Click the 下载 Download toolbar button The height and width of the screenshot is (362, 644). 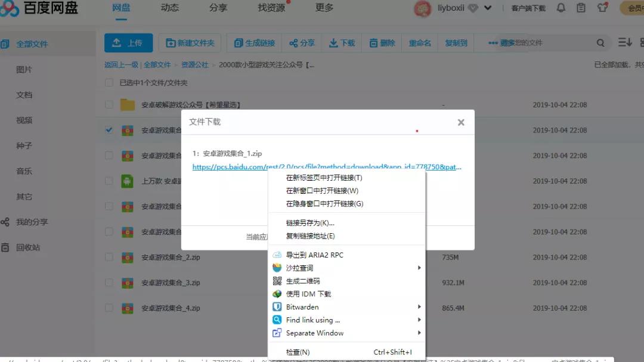pos(342,42)
